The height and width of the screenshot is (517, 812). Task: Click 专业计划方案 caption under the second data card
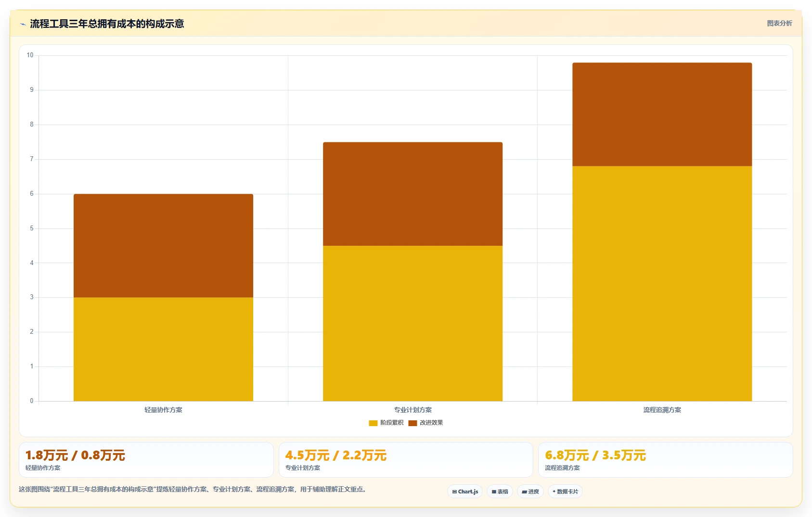303,468
